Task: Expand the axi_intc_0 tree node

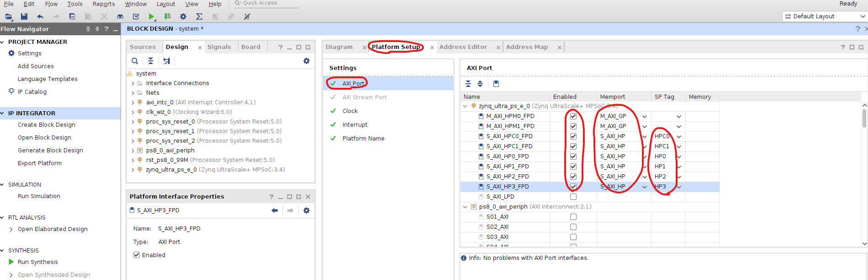Action: tap(133, 102)
